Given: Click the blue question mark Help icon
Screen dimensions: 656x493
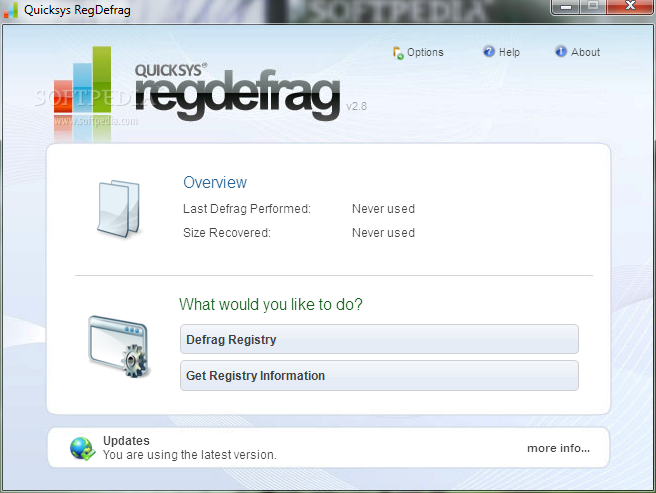Looking at the screenshot, I should pyautogui.click(x=489, y=51).
